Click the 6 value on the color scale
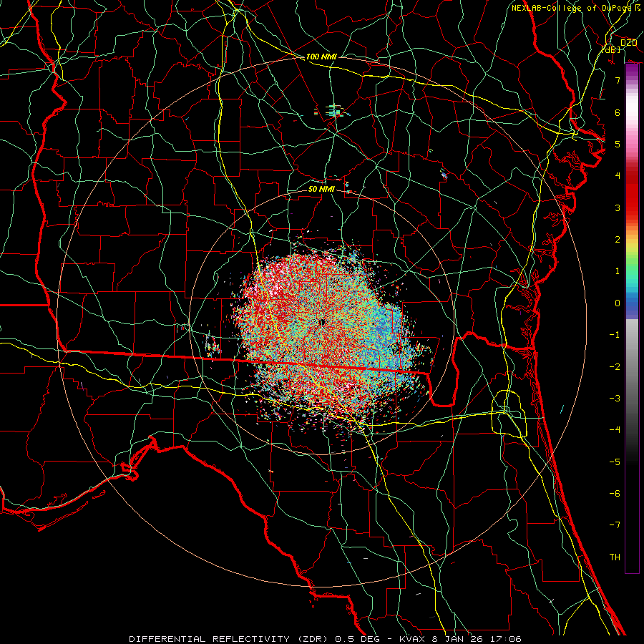 (618, 112)
